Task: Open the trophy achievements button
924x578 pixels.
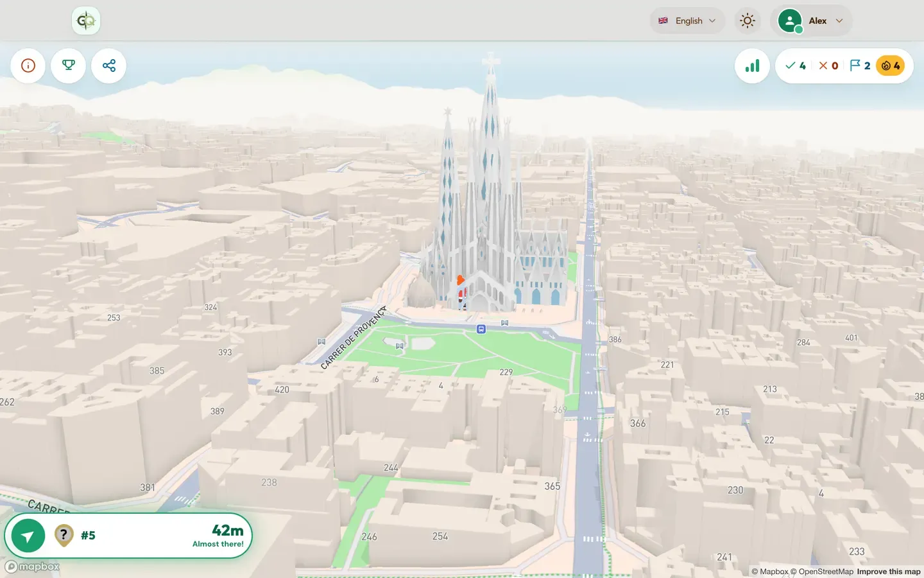Action: click(69, 66)
